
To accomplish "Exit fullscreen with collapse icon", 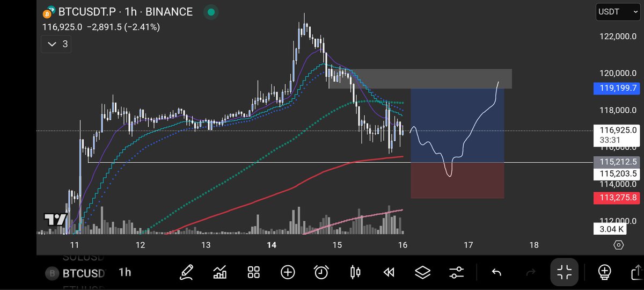I will (565, 272).
